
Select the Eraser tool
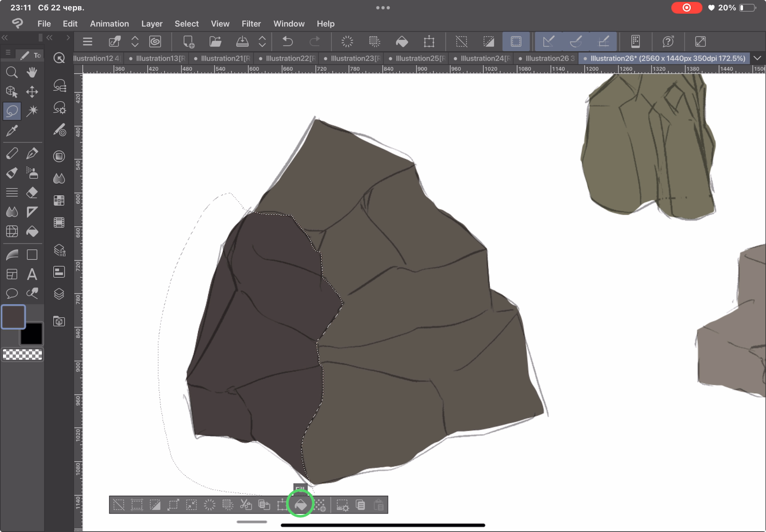click(32, 193)
